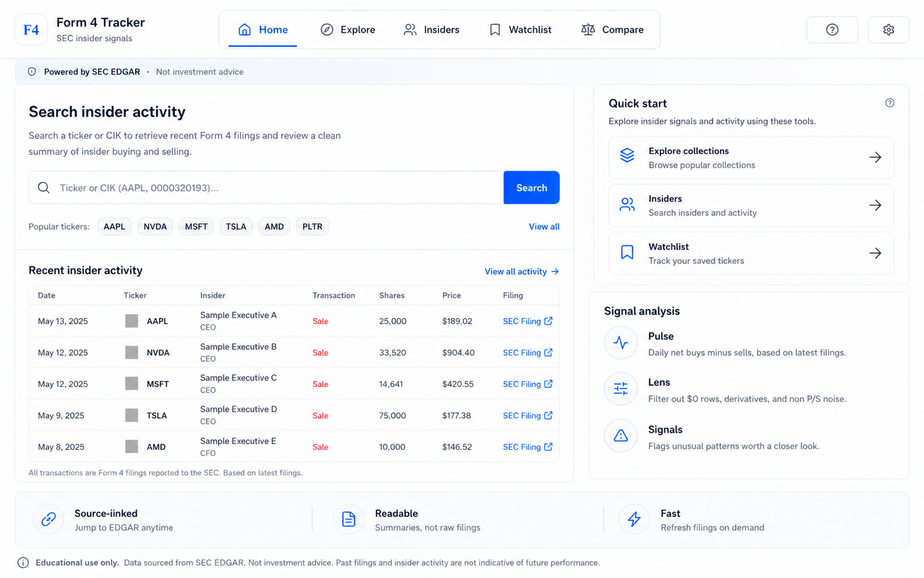
Task: Click the Readable document icon
Action: click(348, 519)
